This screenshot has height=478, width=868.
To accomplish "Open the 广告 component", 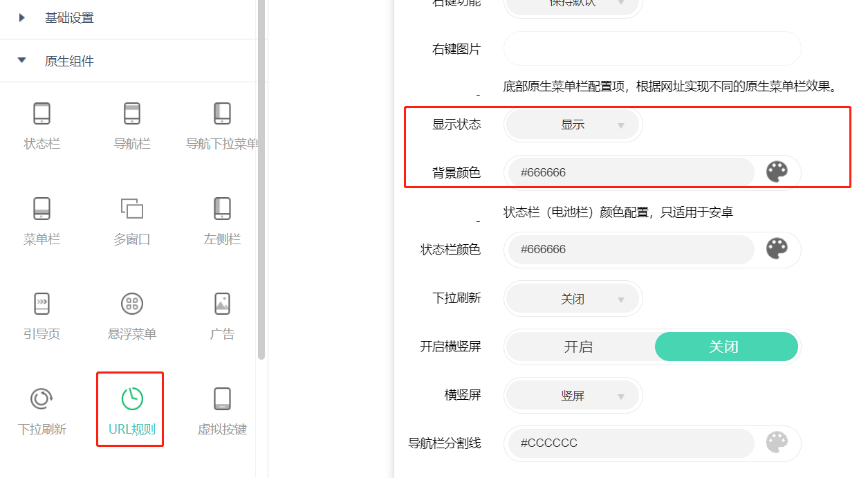I will 222,304.
